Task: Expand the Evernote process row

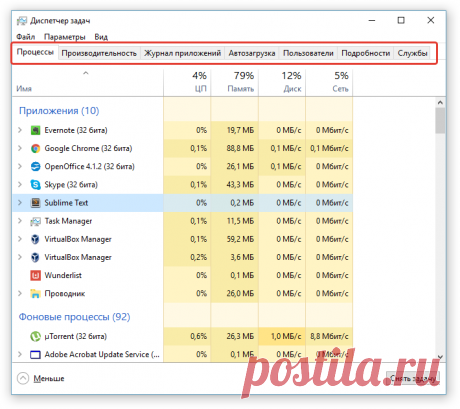Action: [20, 130]
